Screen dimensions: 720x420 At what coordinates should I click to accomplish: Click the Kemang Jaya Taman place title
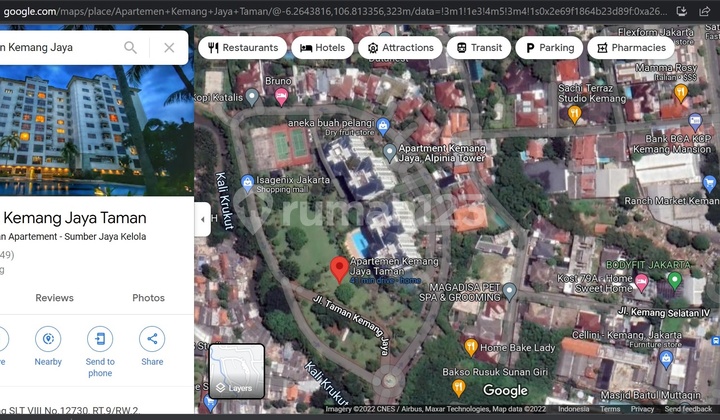click(75, 218)
